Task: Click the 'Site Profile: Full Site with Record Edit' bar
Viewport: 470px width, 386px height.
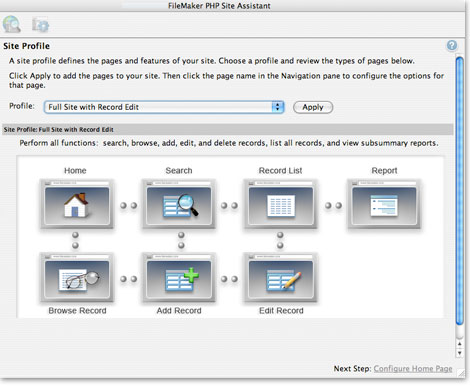Action: [228, 129]
